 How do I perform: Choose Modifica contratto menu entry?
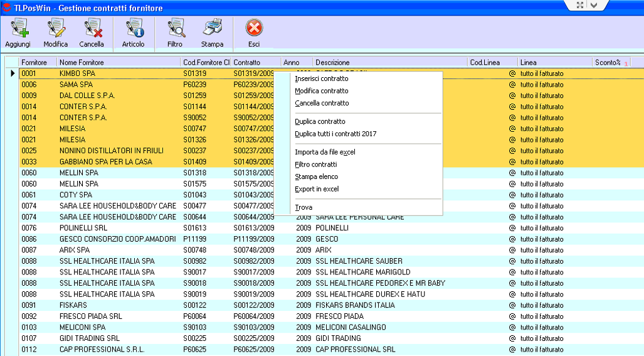pos(321,91)
